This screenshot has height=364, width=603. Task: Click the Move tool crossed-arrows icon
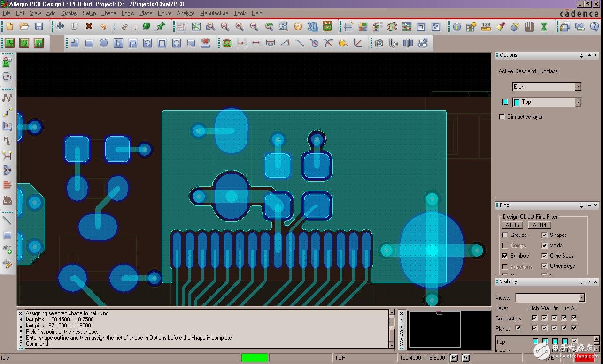click(x=60, y=27)
